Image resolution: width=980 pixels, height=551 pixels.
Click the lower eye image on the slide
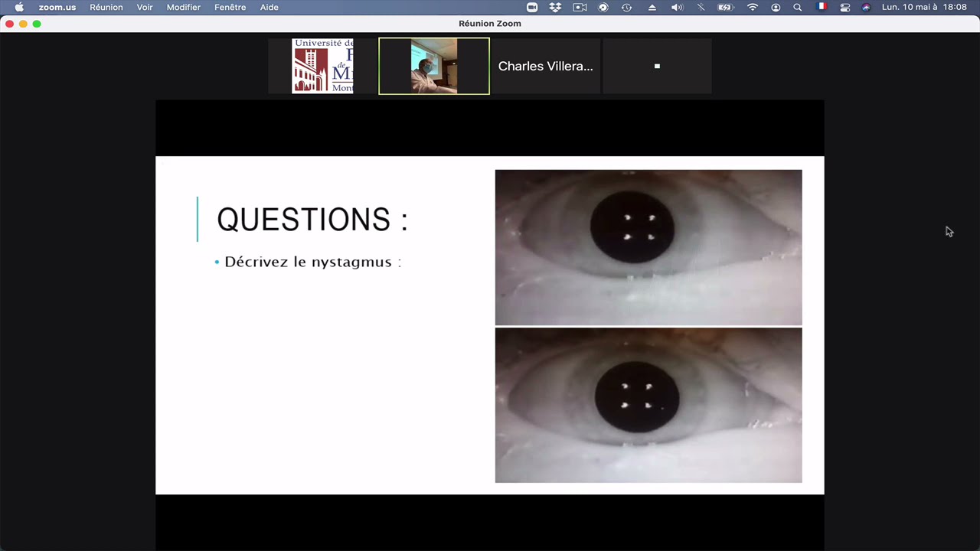click(648, 406)
